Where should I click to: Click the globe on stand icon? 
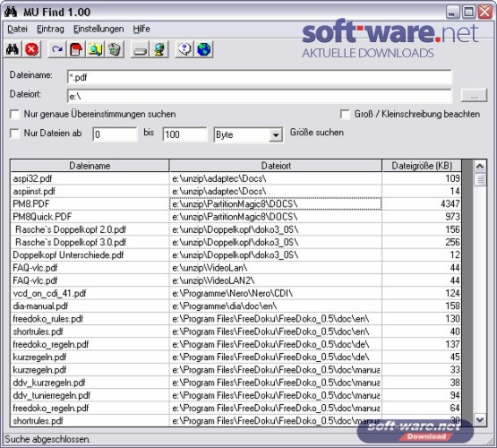(x=159, y=49)
